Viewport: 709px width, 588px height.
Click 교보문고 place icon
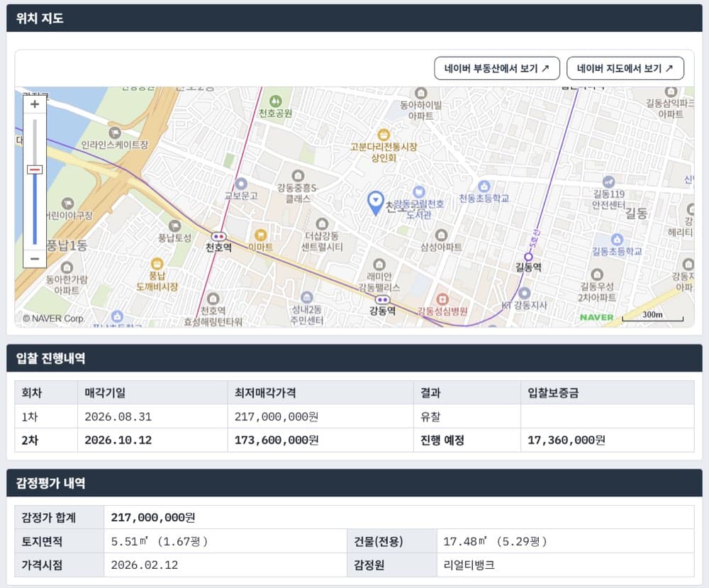[241, 184]
